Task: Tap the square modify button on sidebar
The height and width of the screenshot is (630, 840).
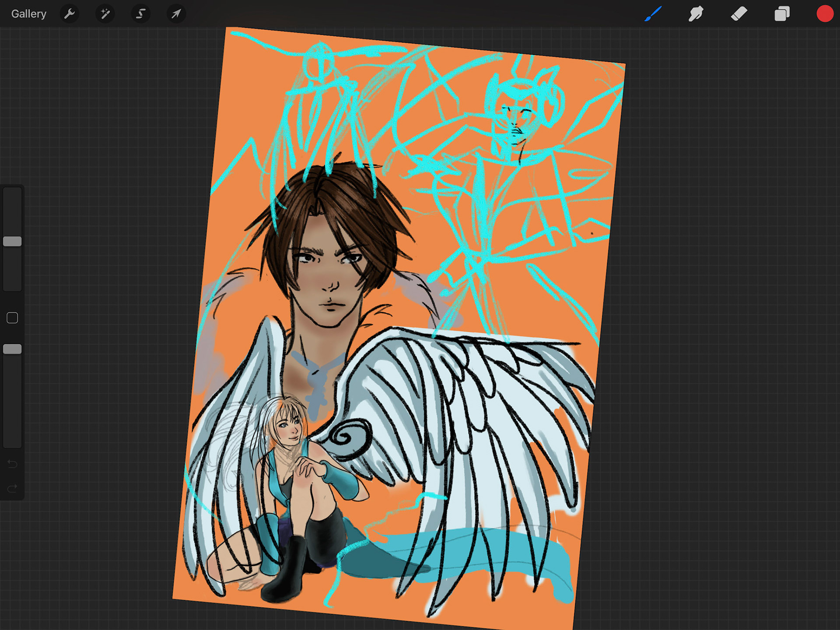Action: pos(12,318)
